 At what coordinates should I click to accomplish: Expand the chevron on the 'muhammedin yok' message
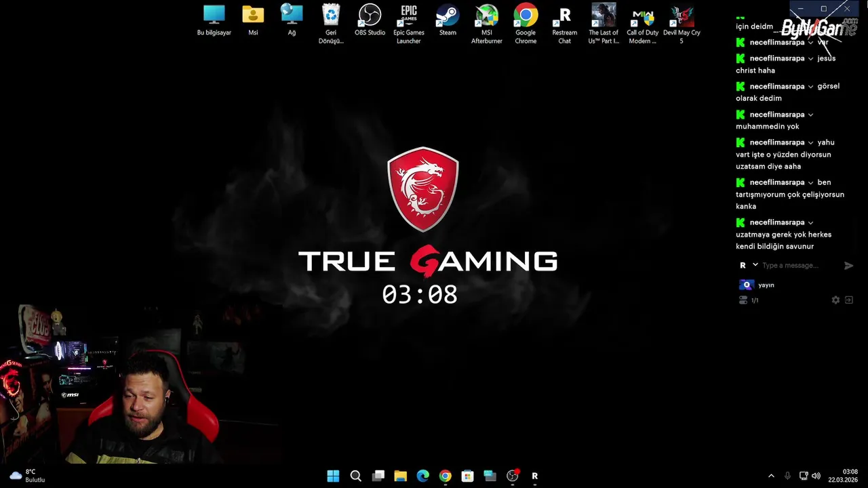pyautogui.click(x=810, y=115)
